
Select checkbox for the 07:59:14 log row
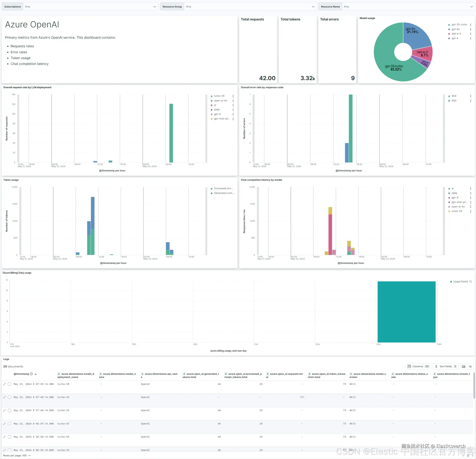(10, 384)
